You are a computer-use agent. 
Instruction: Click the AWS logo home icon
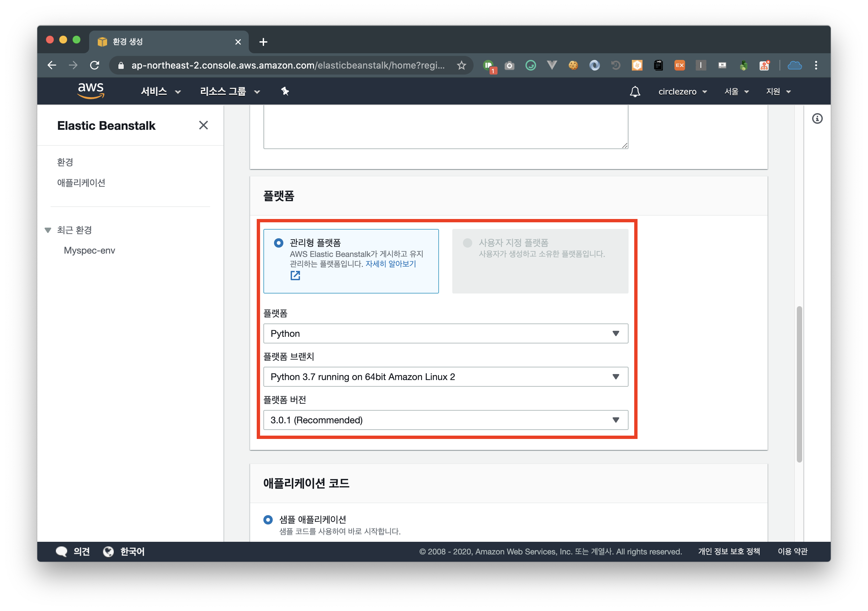90,91
